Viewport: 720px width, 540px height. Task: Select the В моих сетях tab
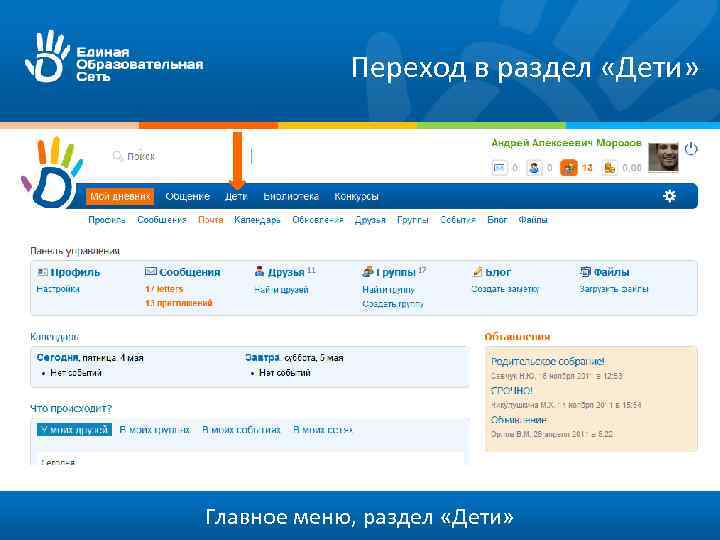coord(323,430)
